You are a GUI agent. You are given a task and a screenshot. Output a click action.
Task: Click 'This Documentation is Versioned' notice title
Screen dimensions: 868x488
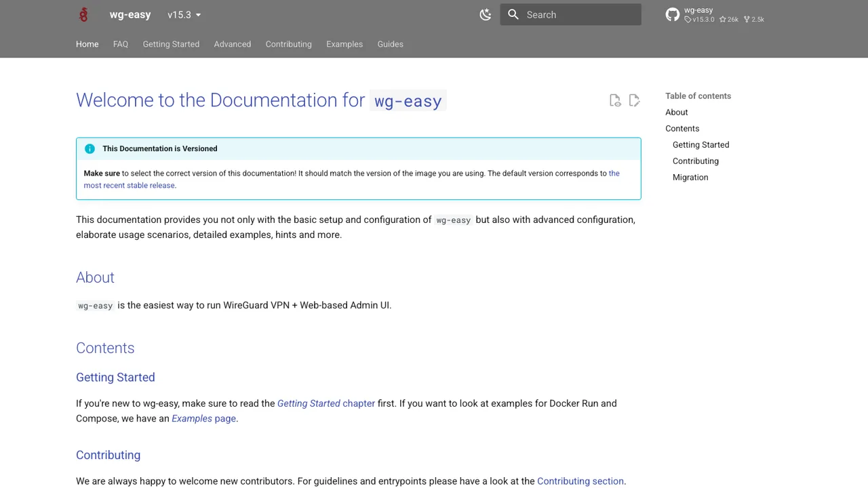coord(160,148)
